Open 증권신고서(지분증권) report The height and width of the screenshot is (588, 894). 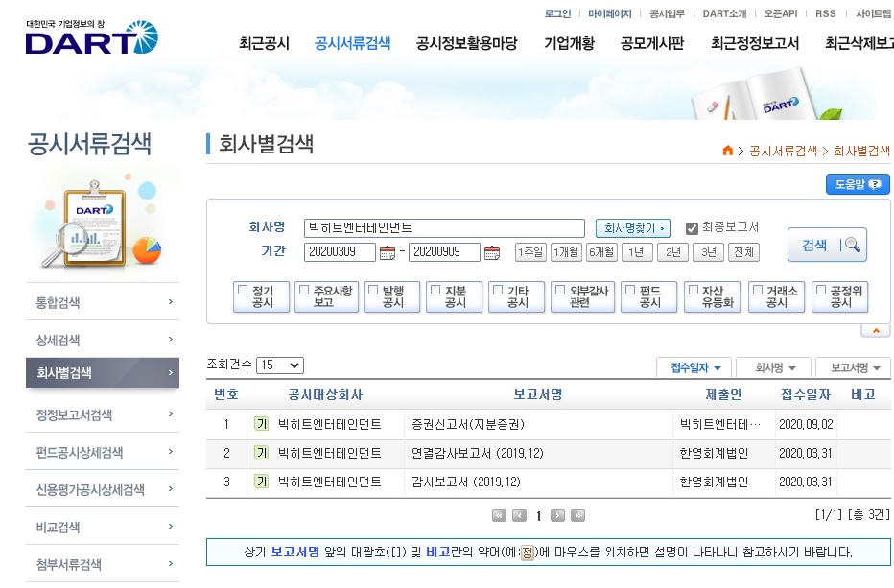tap(467, 424)
